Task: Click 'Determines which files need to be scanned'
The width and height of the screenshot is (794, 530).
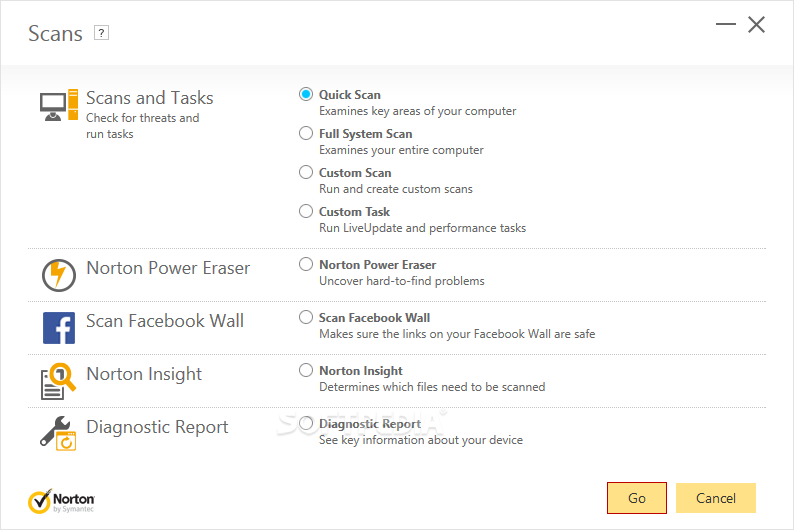Action: click(x=432, y=387)
